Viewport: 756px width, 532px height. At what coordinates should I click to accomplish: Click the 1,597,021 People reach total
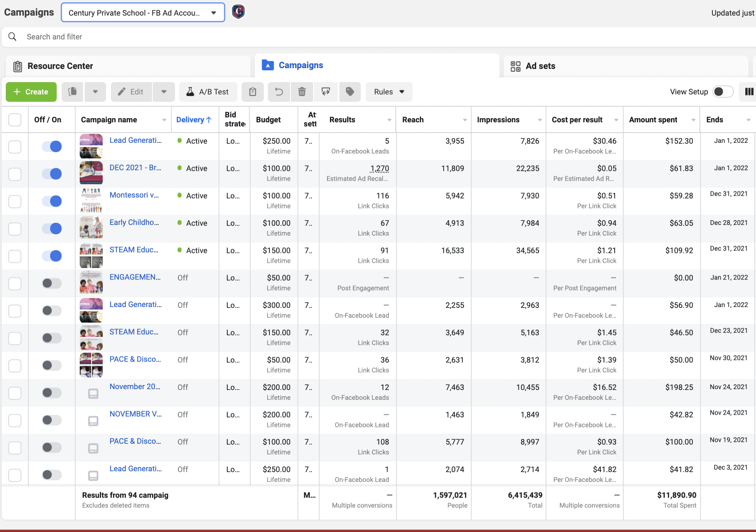(x=450, y=495)
